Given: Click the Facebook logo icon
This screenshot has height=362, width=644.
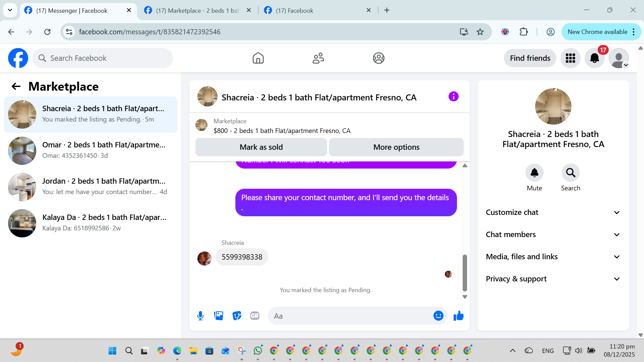Looking at the screenshot, I should click(x=18, y=58).
